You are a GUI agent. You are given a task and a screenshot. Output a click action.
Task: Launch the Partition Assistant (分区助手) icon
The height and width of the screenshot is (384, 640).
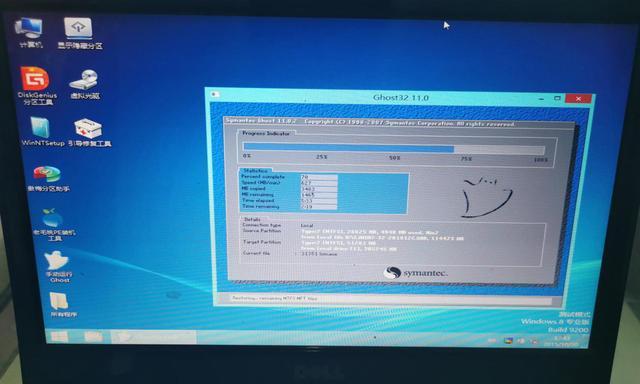(x=48, y=179)
